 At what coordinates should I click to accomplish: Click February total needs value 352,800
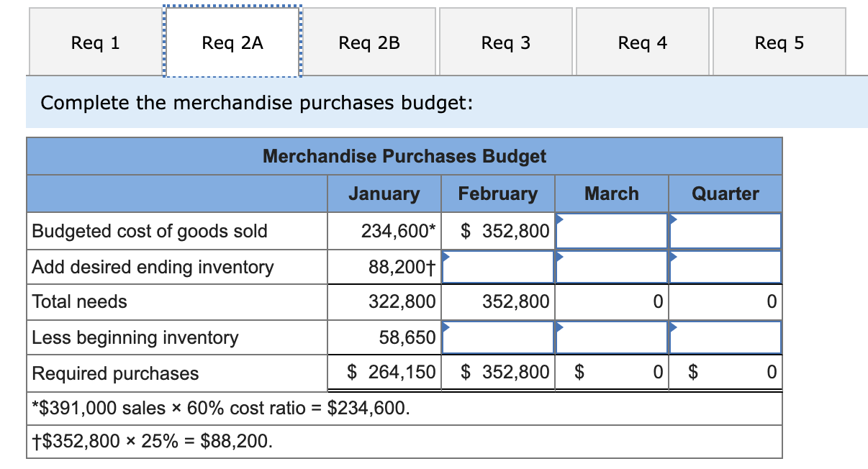click(516, 301)
